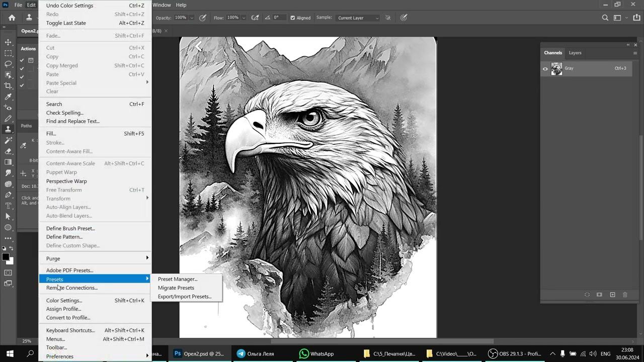Viewport: 644px width, 362px height.
Task: Create new channel icon in Channels panel
Action: (x=612, y=295)
